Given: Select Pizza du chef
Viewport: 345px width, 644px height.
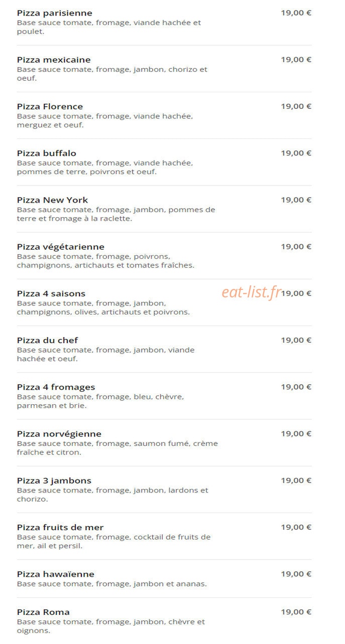Looking at the screenshot, I should pyautogui.click(x=48, y=340).
